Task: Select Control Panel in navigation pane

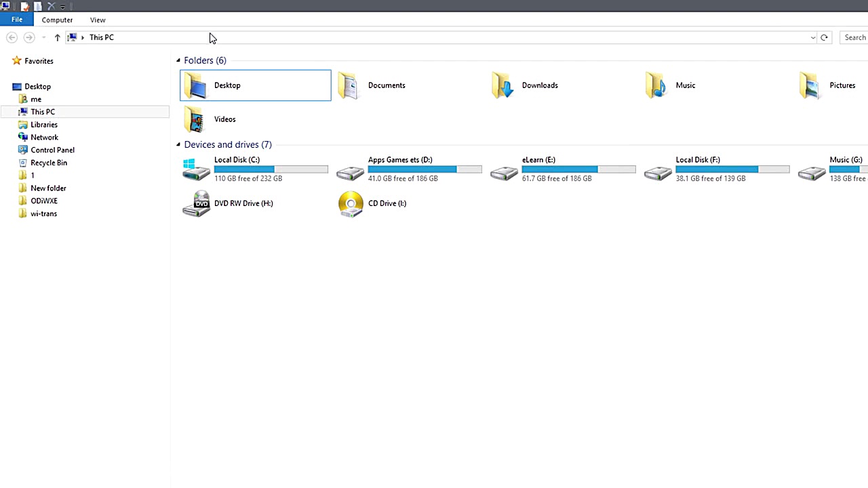Action: [x=52, y=150]
